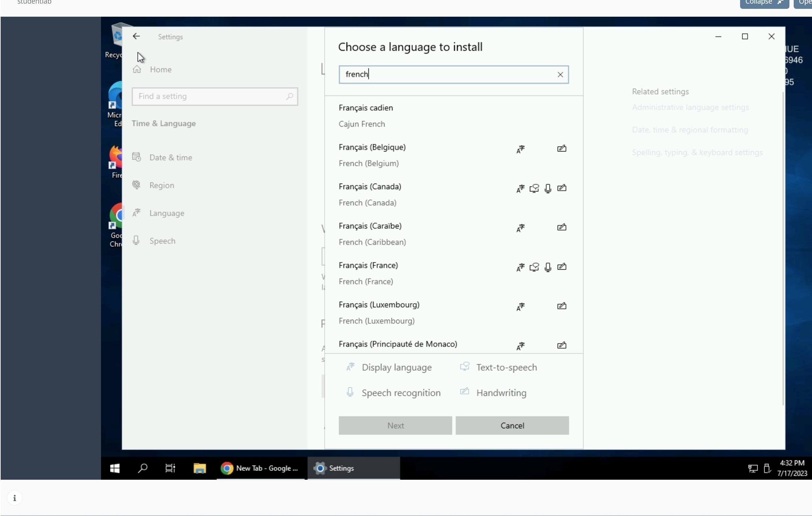This screenshot has height=516, width=812.
Task: Click speech recognition icon for Français (Canada)
Action: coord(548,188)
